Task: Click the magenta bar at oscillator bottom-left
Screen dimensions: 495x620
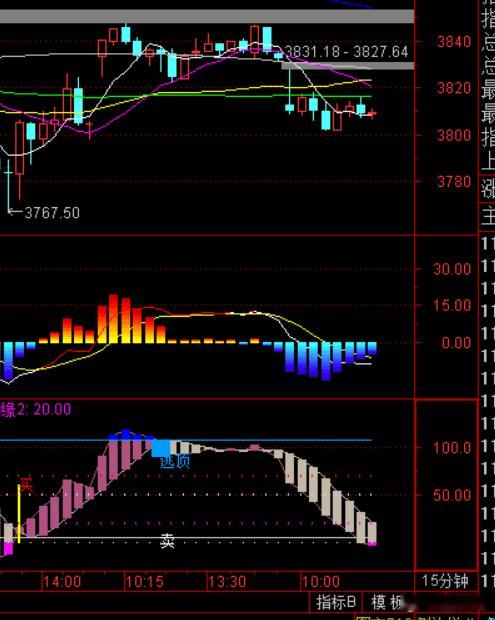Action: (x=7, y=548)
